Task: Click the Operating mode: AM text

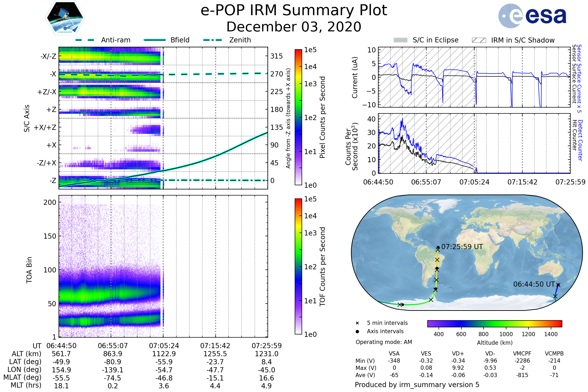Action: pos(384,342)
